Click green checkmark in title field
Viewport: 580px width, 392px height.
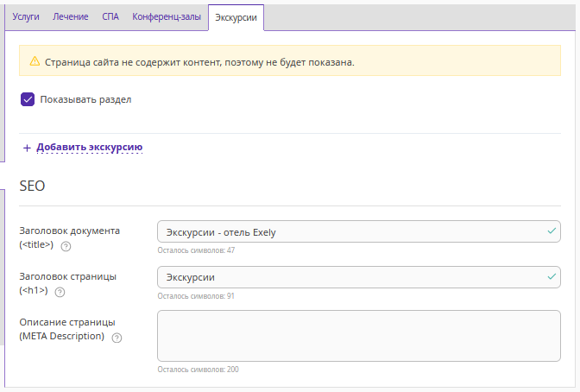click(x=552, y=231)
